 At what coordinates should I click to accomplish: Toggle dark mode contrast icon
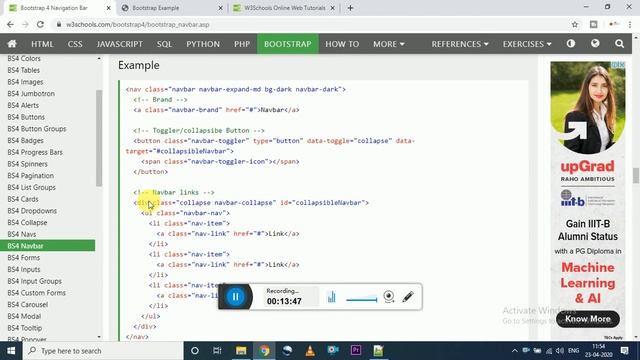571,43
